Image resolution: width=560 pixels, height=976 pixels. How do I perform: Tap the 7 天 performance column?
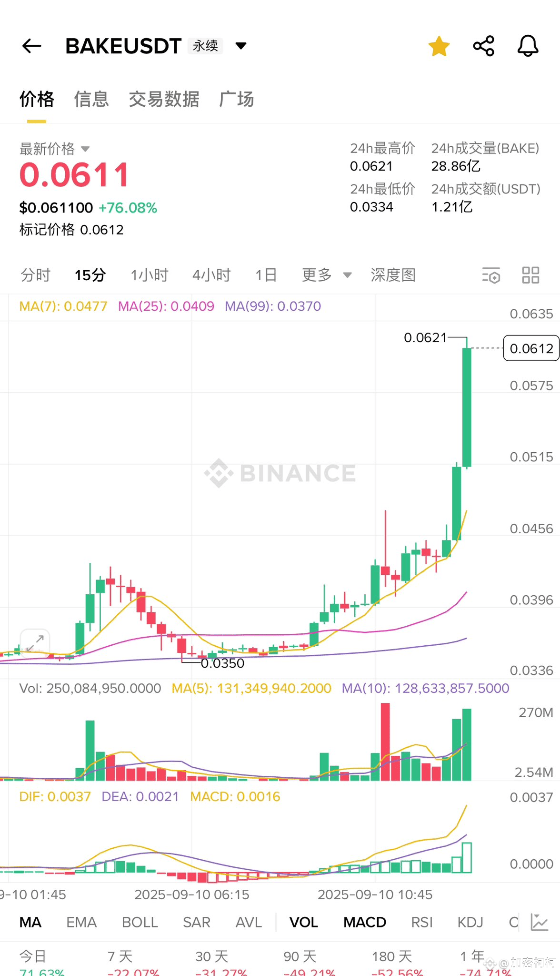click(133, 964)
